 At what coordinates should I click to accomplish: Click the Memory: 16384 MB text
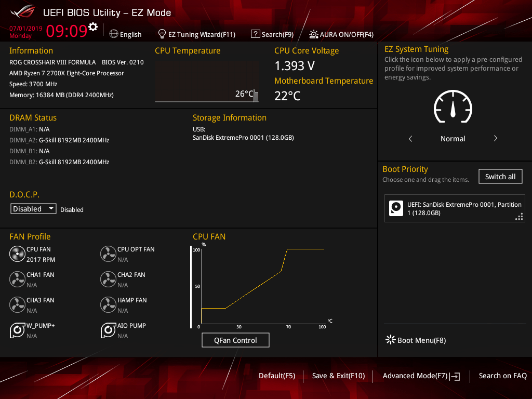tap(61, 95)
